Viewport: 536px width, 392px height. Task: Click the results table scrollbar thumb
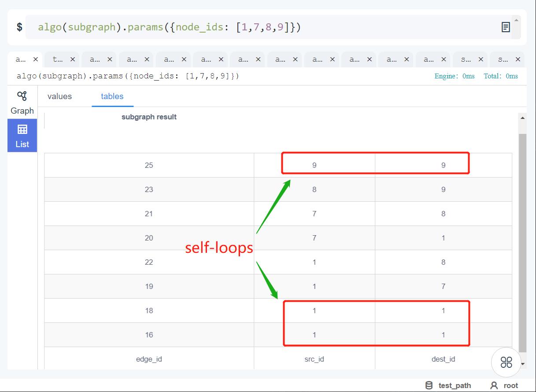(523, 243)
